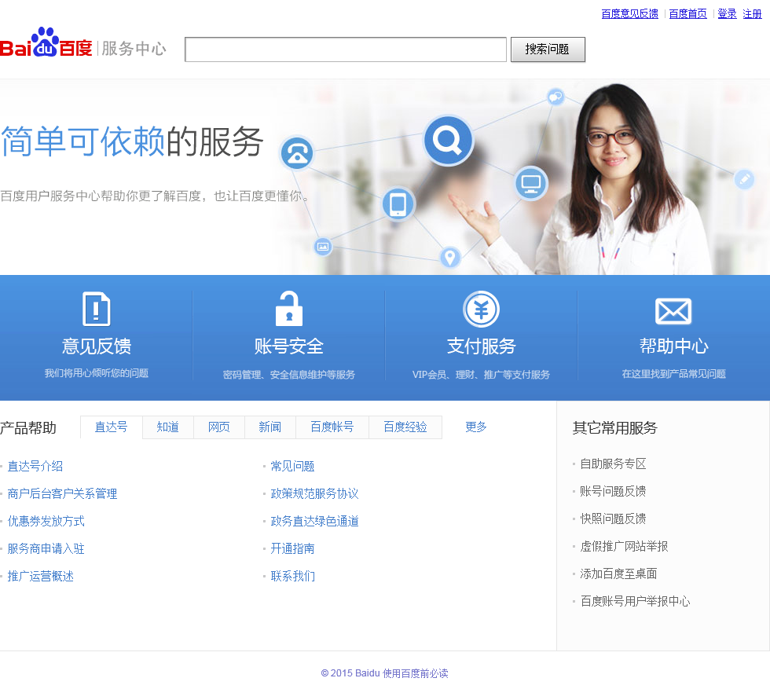This screenshot has width=770, height=700.
Task: Switch to the 百度经验 tab
Action: tap(405, 427)
